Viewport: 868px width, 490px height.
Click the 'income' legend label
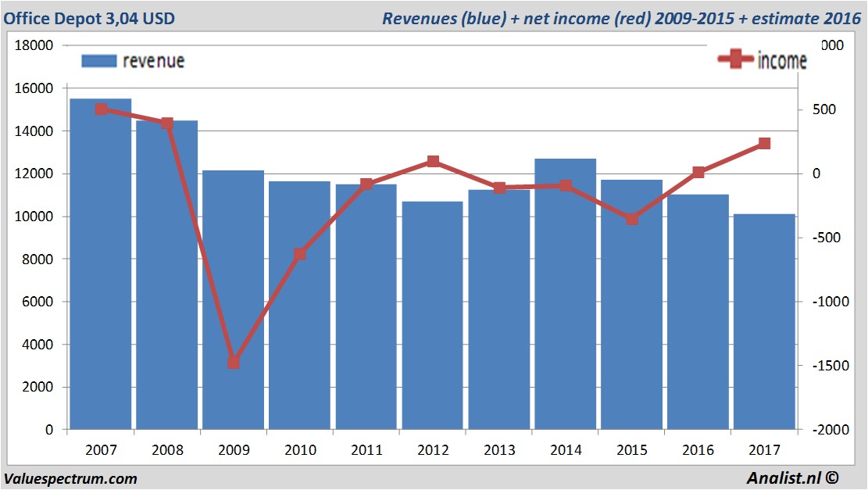tap(782, 60)
